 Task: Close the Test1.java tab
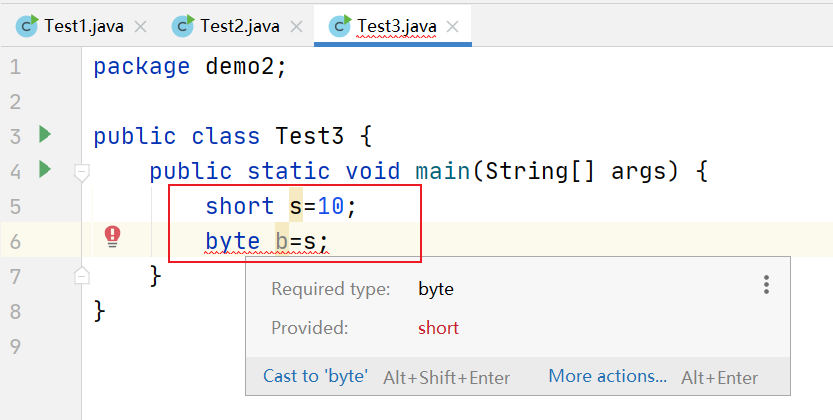tap(140, 27)
